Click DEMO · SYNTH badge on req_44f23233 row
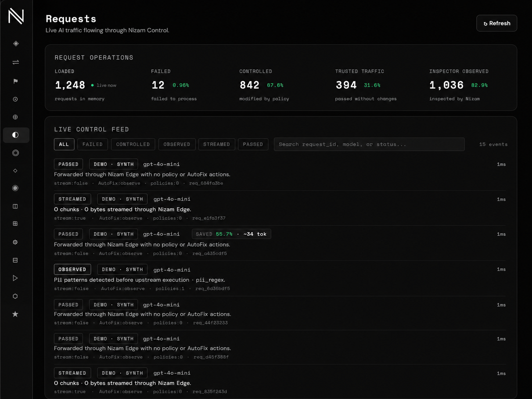Image resolution: width=532 pixels, height=399 pixels. (x=114, y=305)
